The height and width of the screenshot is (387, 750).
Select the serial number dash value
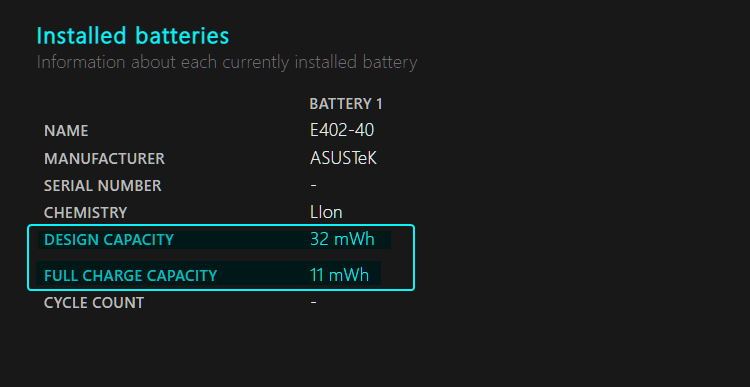coord(313,185)
